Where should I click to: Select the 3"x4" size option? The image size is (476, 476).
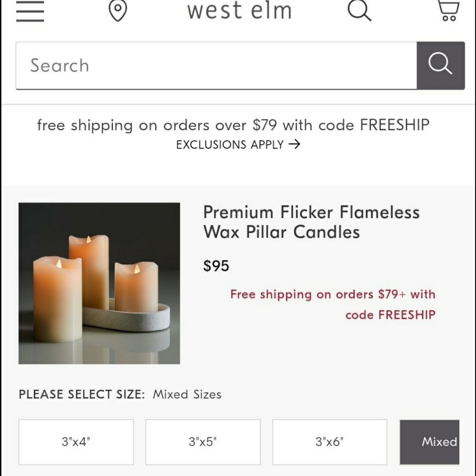pos(76,442)
